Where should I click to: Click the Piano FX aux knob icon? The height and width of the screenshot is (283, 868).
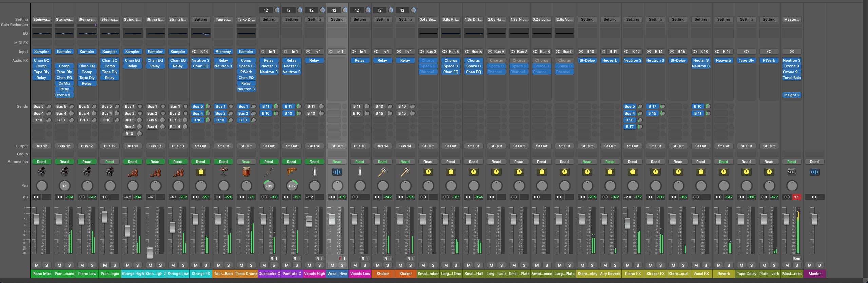[x=633, y=172]
